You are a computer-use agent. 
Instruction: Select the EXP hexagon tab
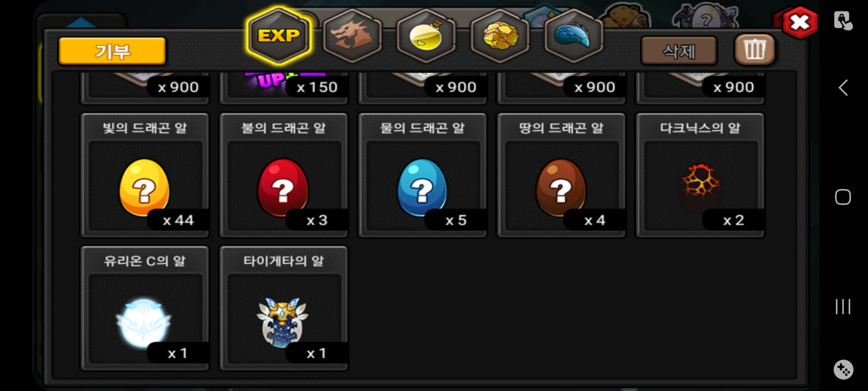278,36
